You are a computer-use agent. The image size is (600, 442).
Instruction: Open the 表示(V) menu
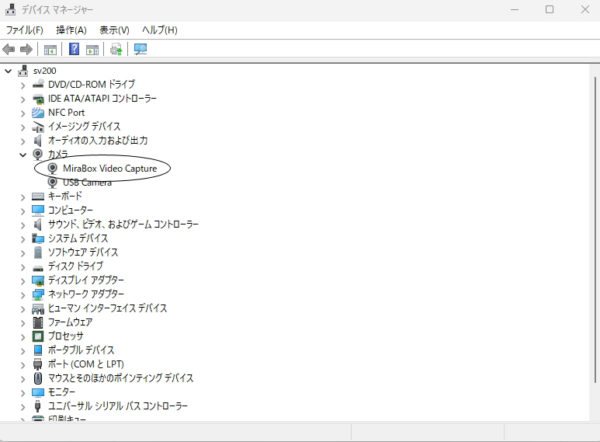coord(114,30)
